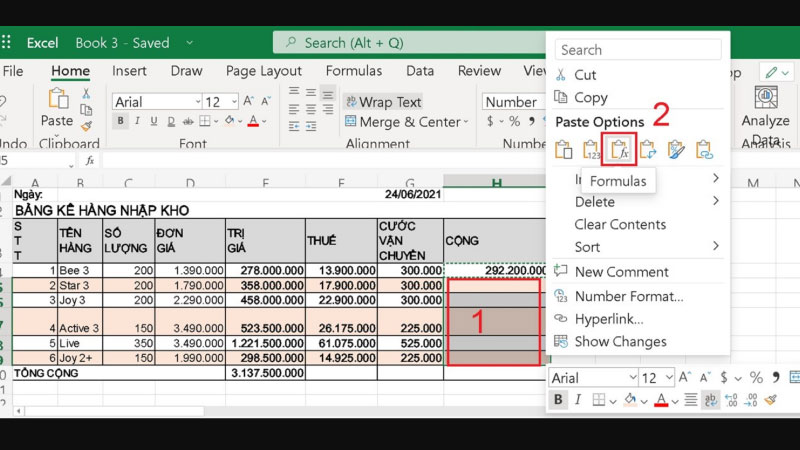This screenshot has width=800, height=450.
Task: Click the ribbon Copy icon
Action: [86, 109]
